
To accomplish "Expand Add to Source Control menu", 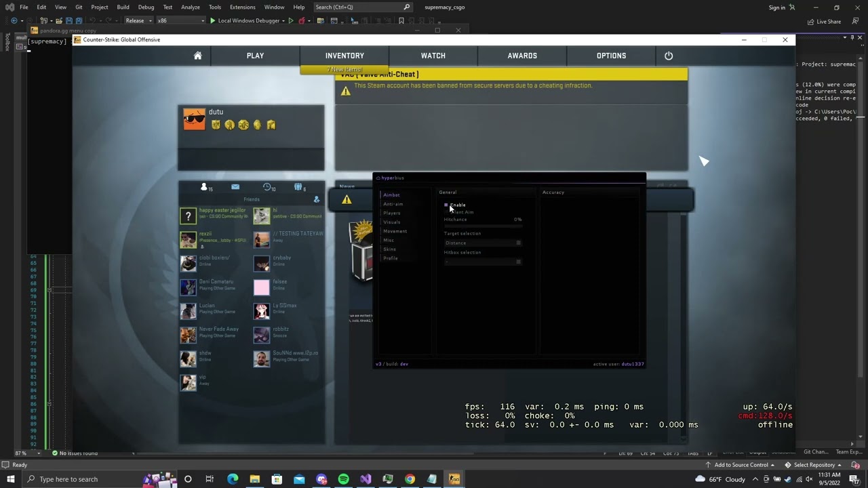I will click(x=740, y=465).
